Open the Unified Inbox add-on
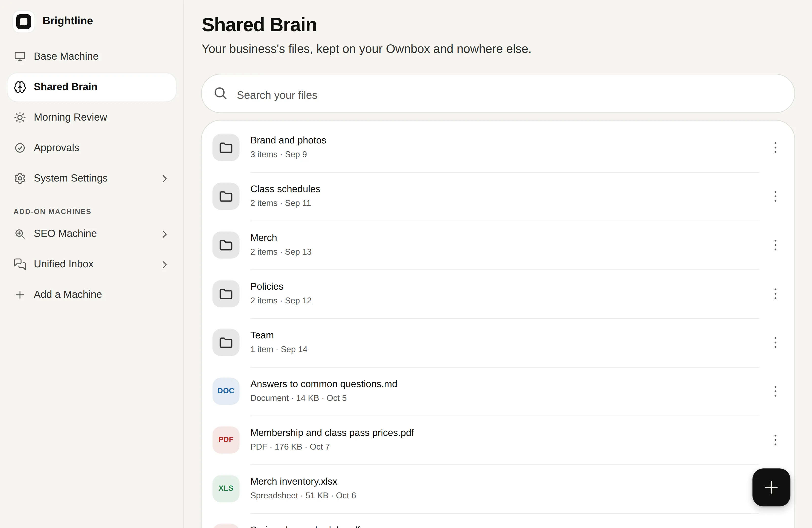 click(91, 264)
